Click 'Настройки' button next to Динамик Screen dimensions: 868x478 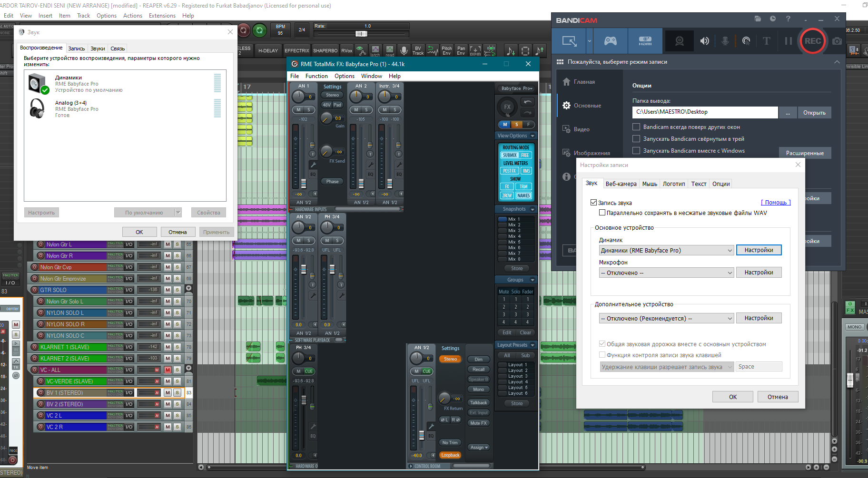pyautogui.click(x=759, y=250)
